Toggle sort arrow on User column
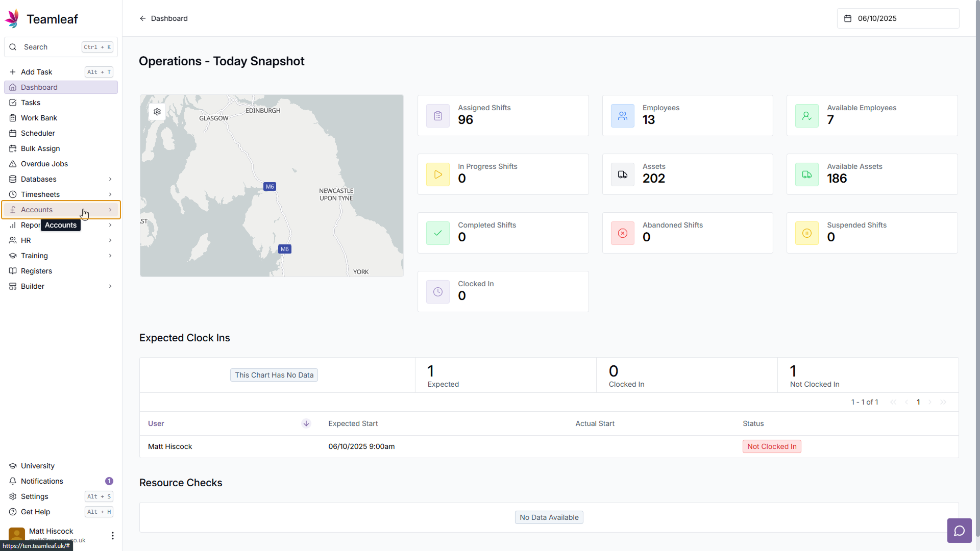Image resolution: width=980 pixels, height=551 pixels. [306, 423]
